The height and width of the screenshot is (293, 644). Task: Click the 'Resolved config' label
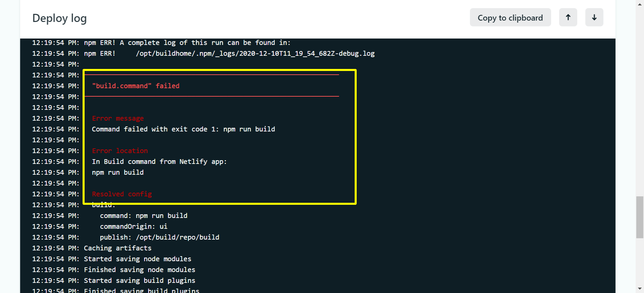[122, 194]
